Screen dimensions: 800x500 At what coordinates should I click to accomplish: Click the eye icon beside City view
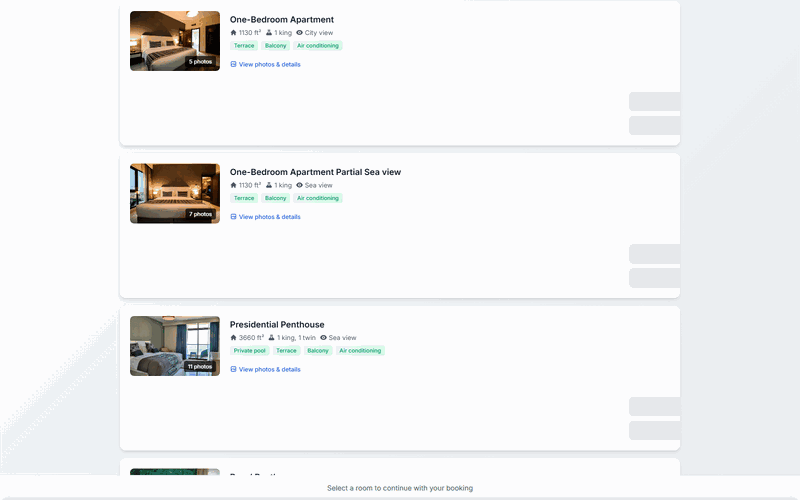[299, 33]
